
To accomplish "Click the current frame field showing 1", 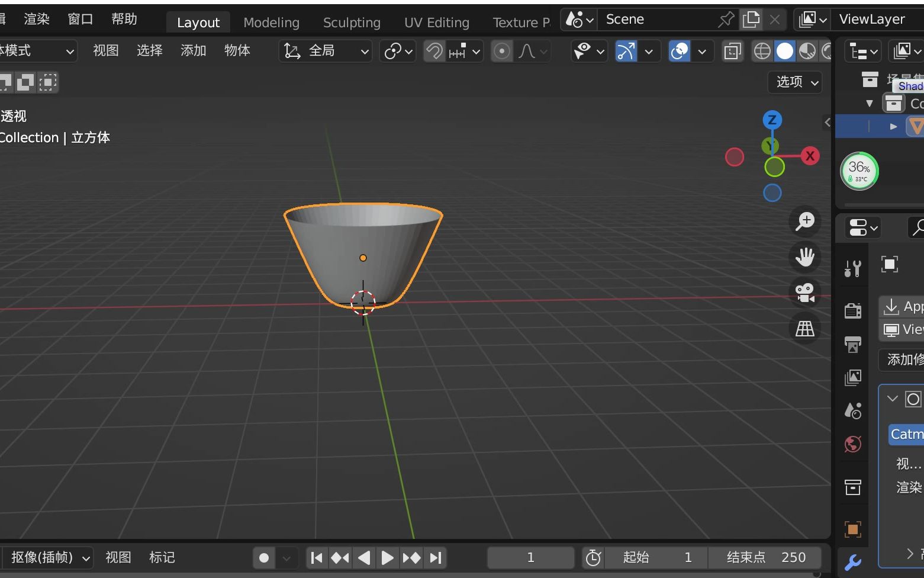I will [x=530, y=557].
